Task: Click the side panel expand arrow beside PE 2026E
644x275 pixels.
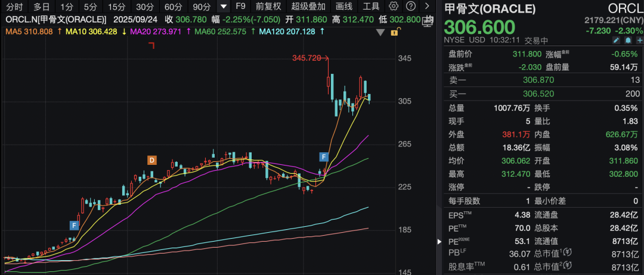Action: [x=439, y=242]
